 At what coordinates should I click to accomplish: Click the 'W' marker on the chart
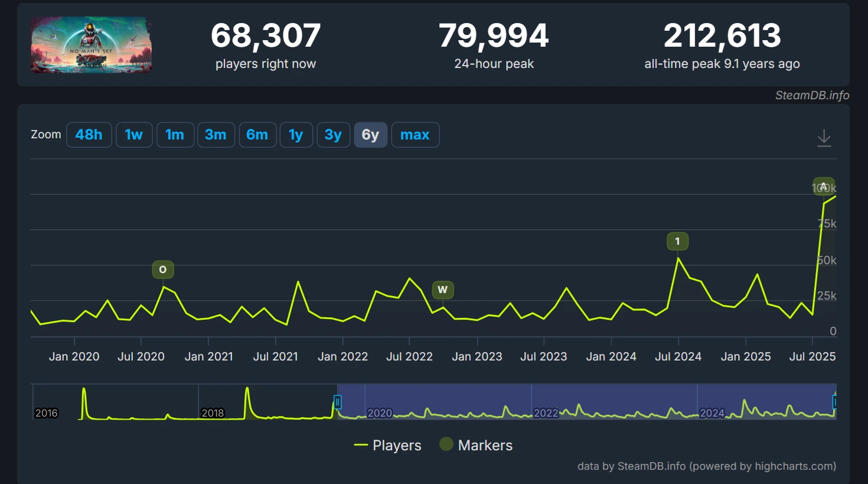(x=443, y=290)
